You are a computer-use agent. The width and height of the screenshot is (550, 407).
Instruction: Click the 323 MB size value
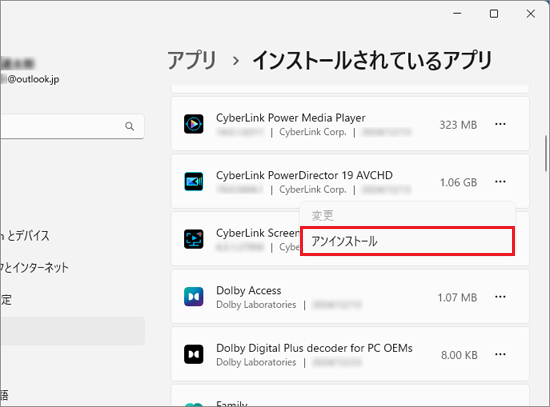pos(458,125)
